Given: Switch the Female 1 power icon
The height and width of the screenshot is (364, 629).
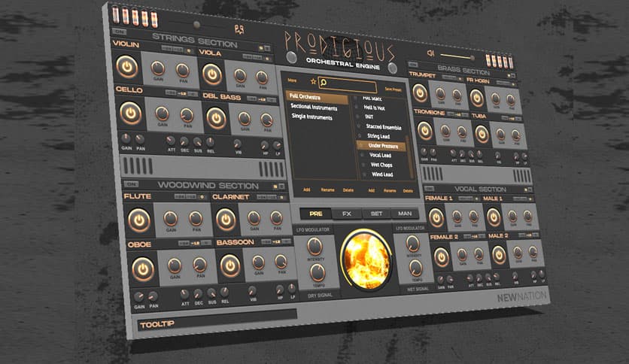Looking at the screenshot, I should (436, 217).
